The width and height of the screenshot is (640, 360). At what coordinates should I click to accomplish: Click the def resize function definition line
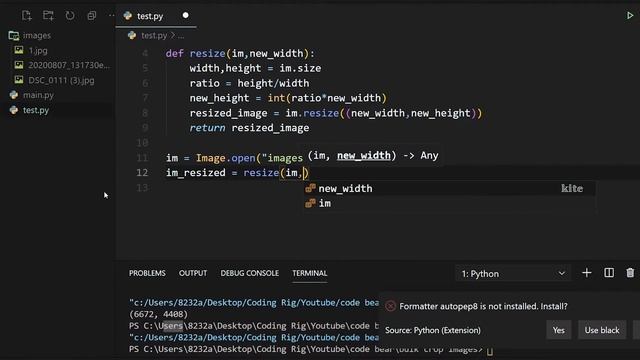240,53
